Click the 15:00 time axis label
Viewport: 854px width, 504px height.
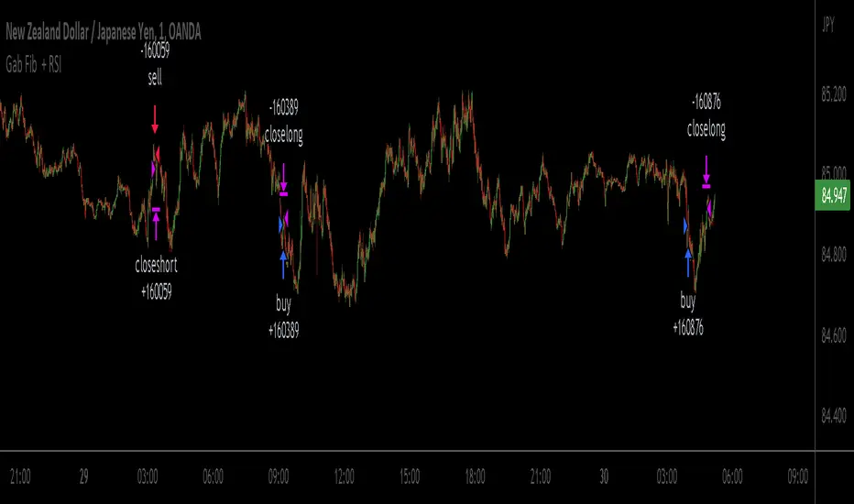point(410,477)
